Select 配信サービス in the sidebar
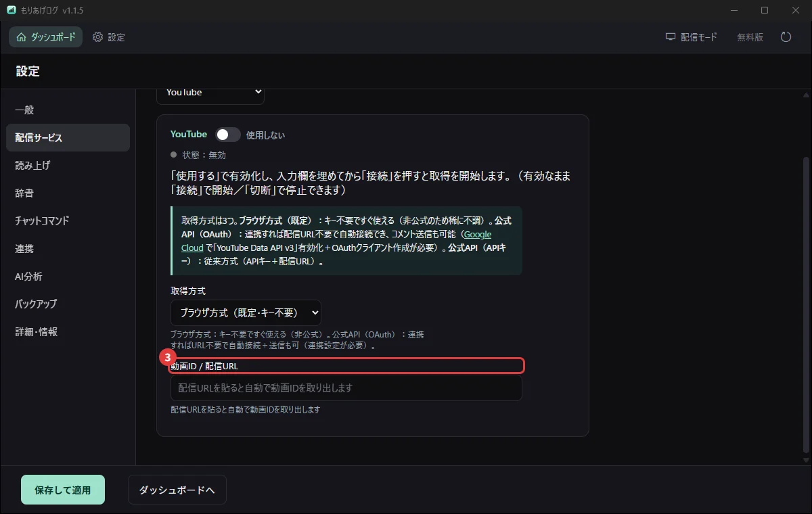The image size is (812, 514). pyautogui.click(x=68, y=137)
